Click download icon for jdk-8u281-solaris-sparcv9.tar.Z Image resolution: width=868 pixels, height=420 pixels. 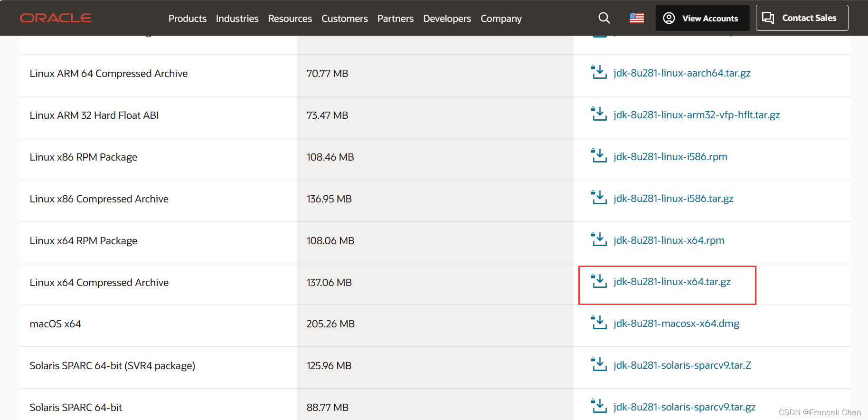(599, 364)
